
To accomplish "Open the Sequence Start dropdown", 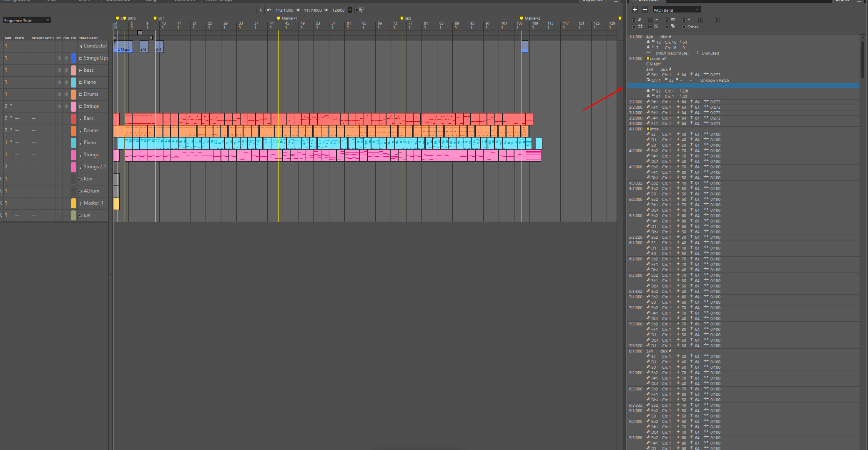I will 27,20.
